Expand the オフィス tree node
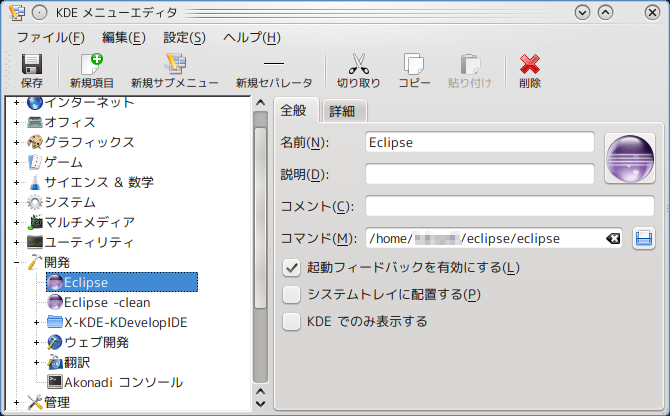 [x=16, y=122]
